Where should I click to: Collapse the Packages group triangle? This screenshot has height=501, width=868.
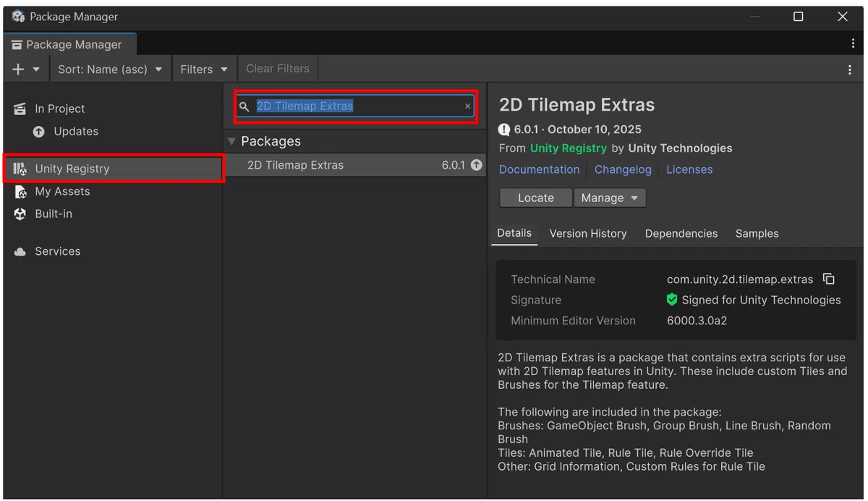pos(231,141)
